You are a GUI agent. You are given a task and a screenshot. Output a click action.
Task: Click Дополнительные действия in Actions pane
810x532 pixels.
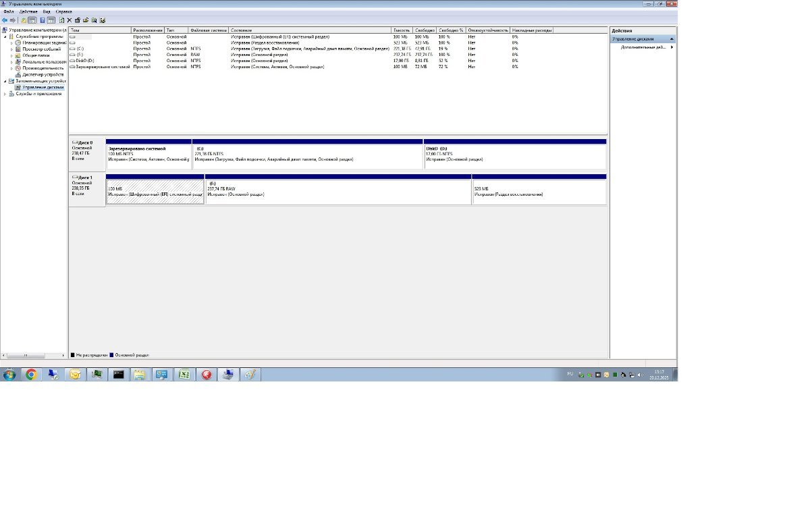point(644,47)
